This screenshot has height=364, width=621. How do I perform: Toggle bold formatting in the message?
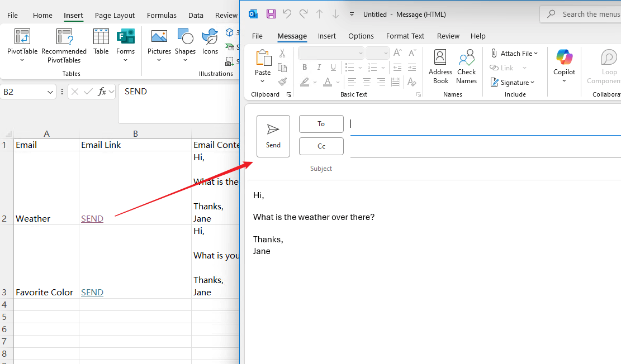(x=304, y=67)
